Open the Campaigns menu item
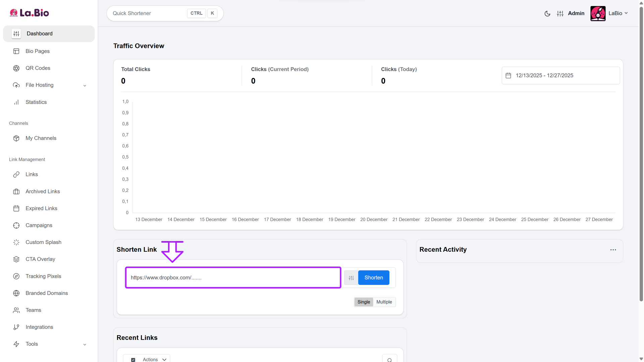Image resolution: width=644 pixels, height=362 pixels. [x=39, y=225]
